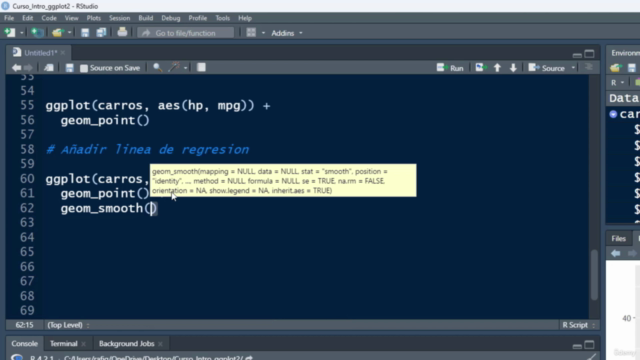The height and width of the screenshot is (360, 640).
Task: Click the Compile Report notebook icon
Action: pyautogui.click(x=201, y=67)
